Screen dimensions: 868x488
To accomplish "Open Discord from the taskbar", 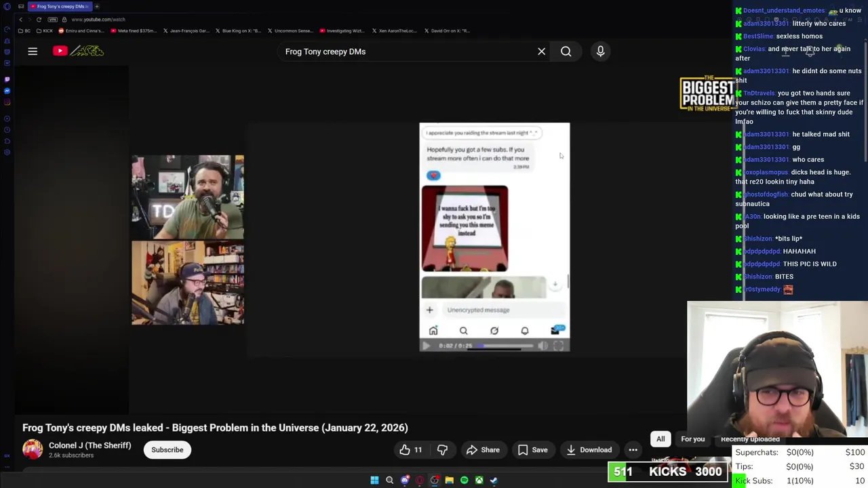I will pos(405,480).
